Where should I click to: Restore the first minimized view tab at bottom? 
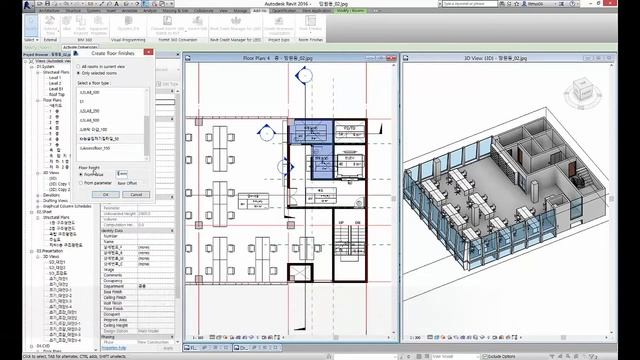click(x=207, y=348)
